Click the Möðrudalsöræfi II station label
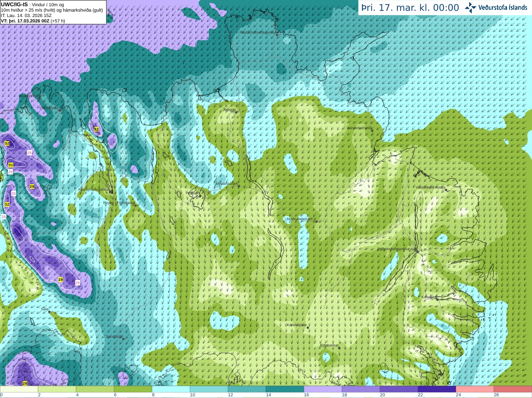Image resolution: width=532 pixels, height=398 pixels. pos(301,219)
